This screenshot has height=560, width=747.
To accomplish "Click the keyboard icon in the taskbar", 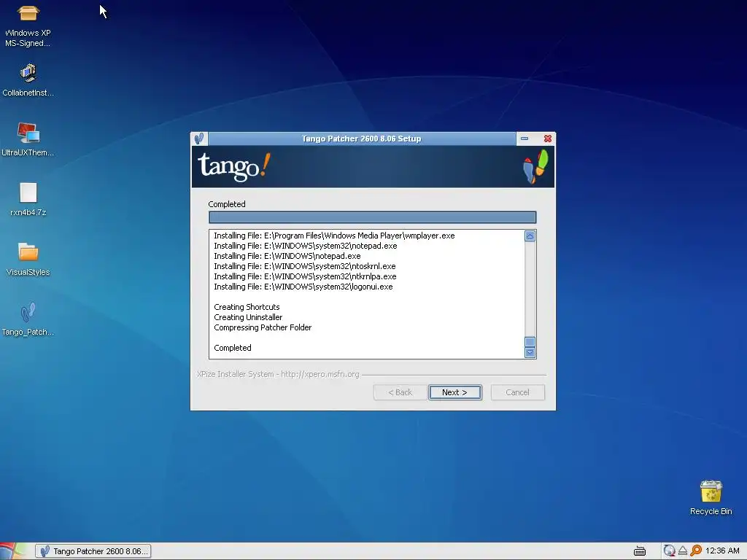I will coord(639,551).
